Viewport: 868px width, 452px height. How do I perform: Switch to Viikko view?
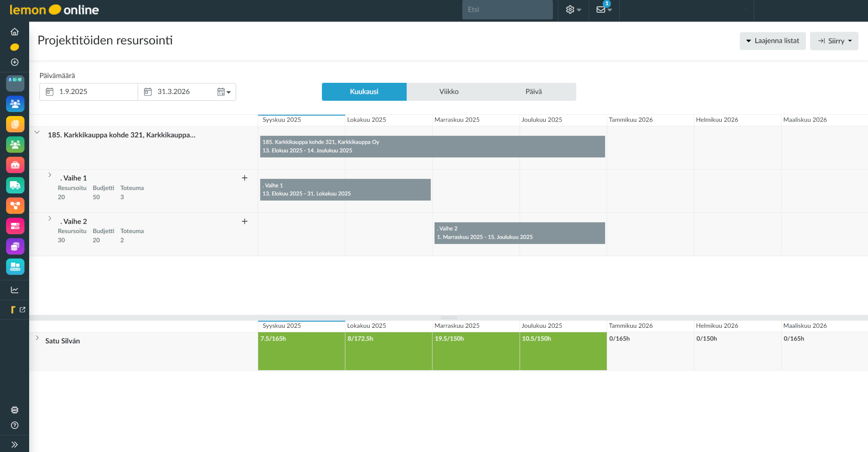448,92
